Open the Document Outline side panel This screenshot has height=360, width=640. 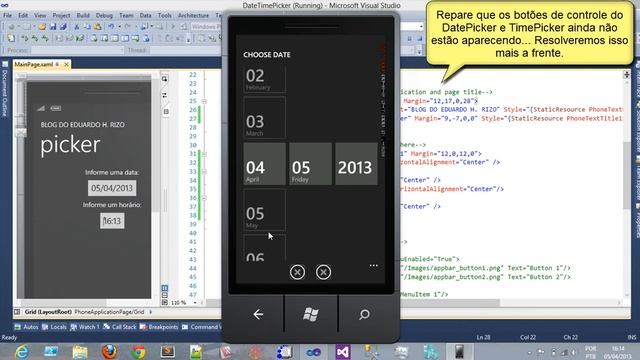coord(5,89)
